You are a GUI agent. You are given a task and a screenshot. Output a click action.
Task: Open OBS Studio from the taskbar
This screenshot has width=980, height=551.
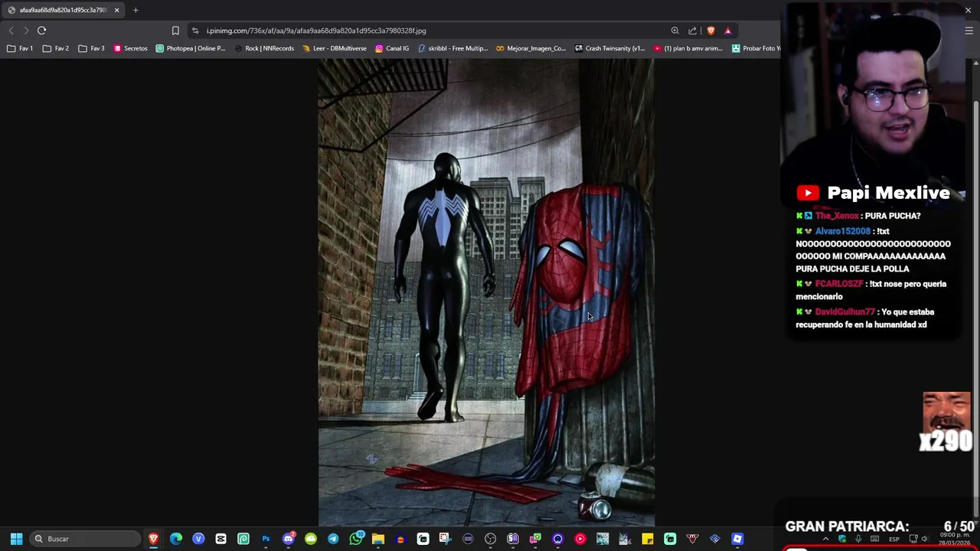[490, 539]
